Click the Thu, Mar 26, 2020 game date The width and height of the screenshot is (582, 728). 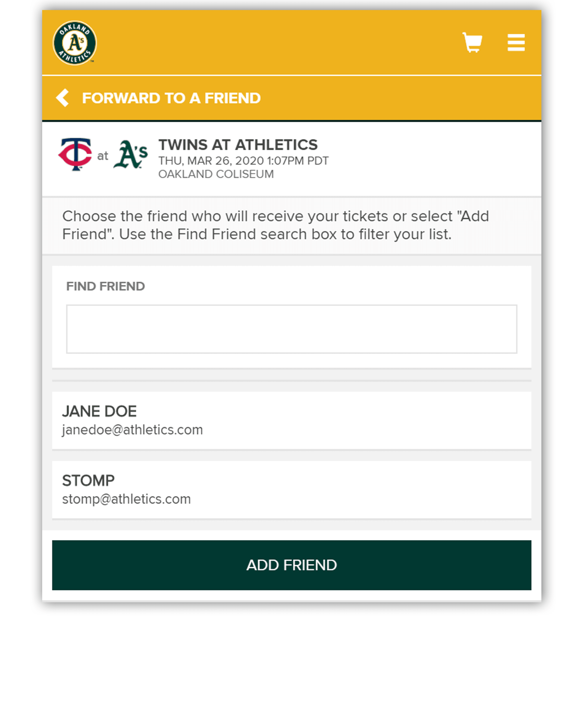tap(243, 161)
